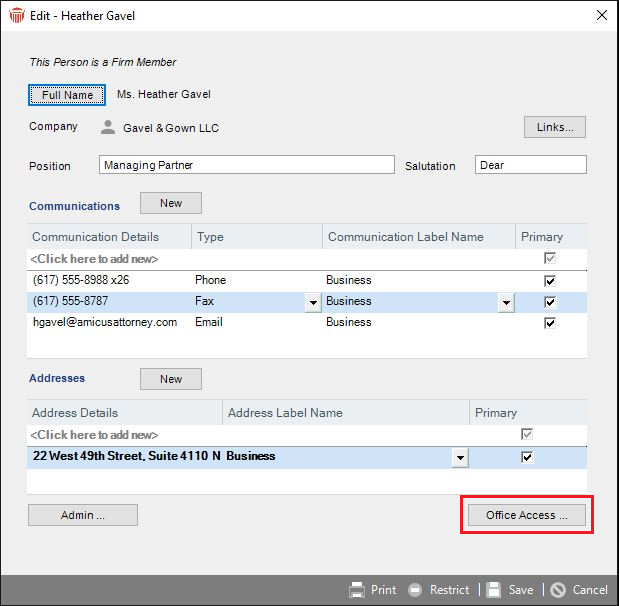619x606 pixels.
Task: Select fax number (617) 555-8787
Action: (70, 301)
